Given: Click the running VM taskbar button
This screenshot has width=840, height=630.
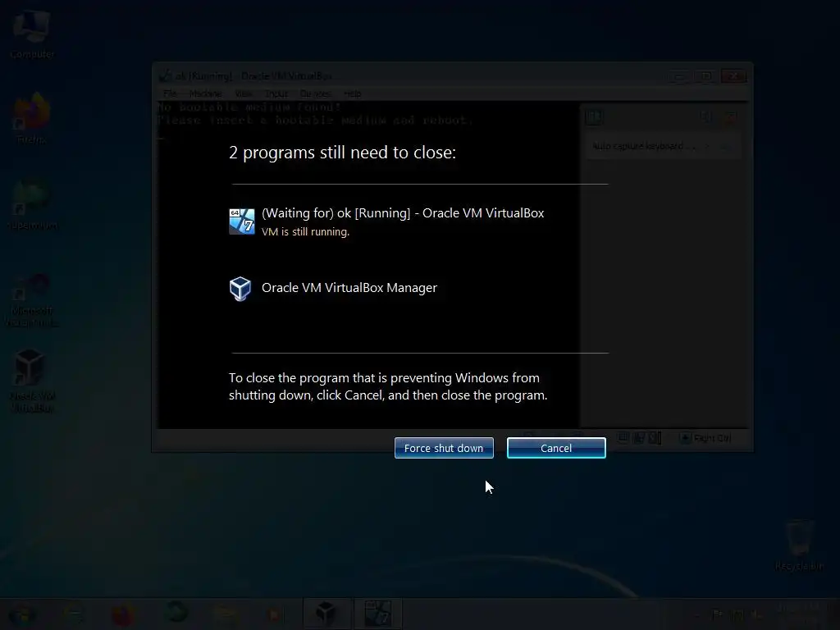Looking at the screenshot, I should tap(377, 614).
